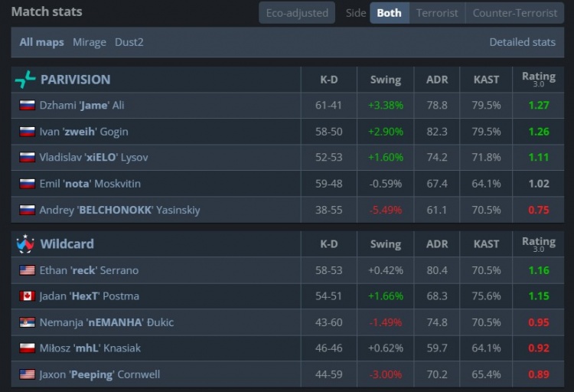Click the PARIVISION team logo icon

pyautogui.click(x=25, y=80)
